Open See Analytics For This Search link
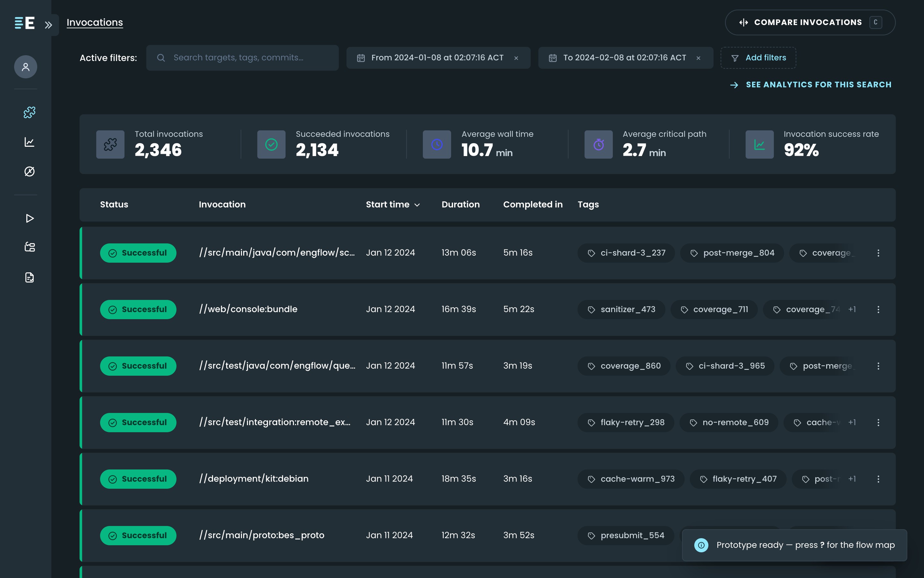Image resolution: width=924 pixels, height=578 pixels. 811,85
